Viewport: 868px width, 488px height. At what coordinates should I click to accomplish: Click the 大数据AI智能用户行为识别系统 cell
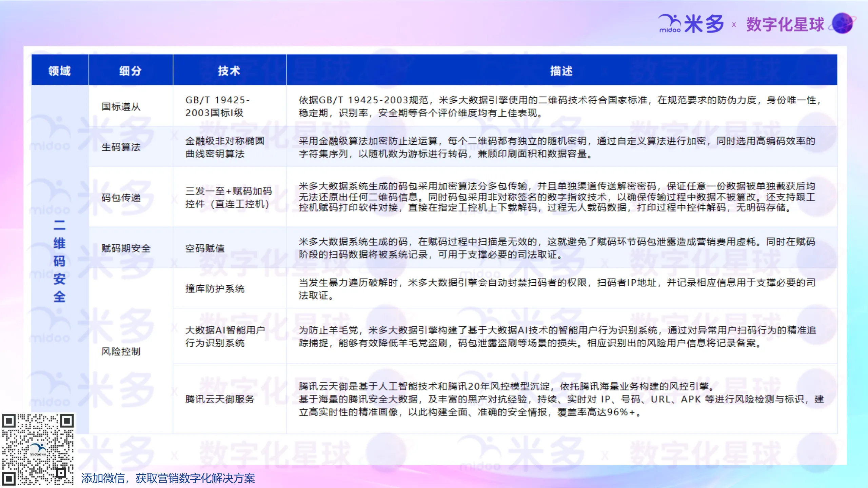(230, 336)
